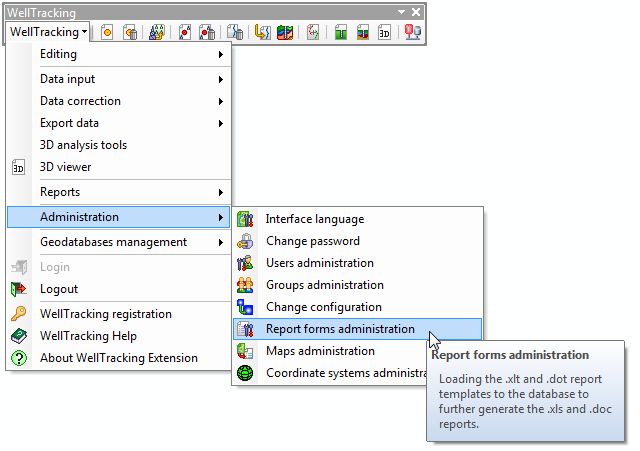This screenshot has height=451, width=640.
Task: Open the WellTracking toolbar dropdown menu
Action: pyautogui.click(x=48, y=32)
